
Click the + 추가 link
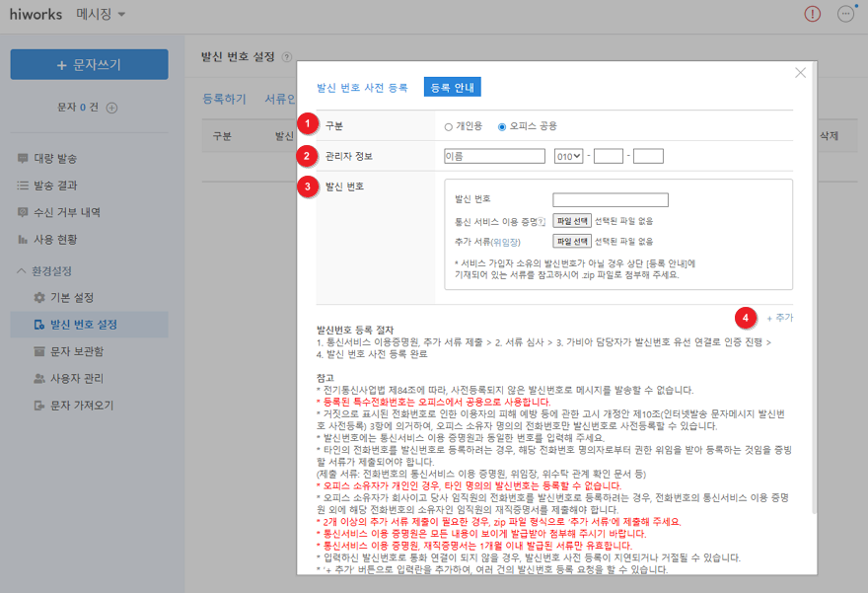point(779,318)
